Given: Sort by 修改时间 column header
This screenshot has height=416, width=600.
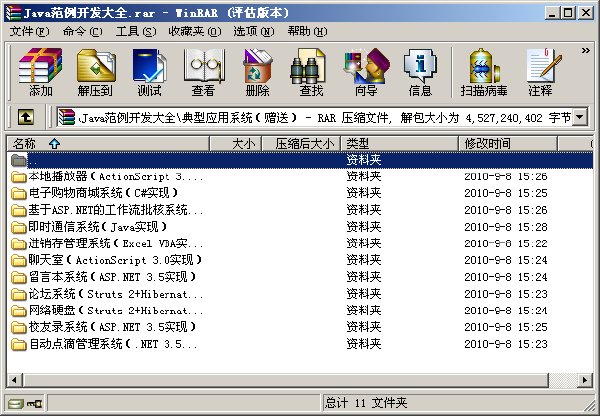Looking at the screenshot, I should click(508, 144).
